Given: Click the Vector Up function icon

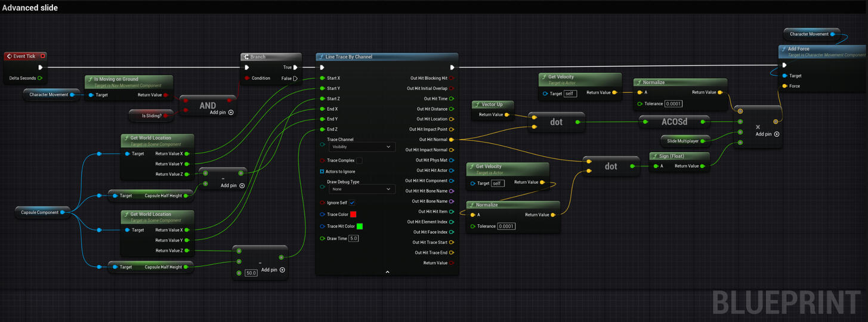Looking at the screenshot, I should pos(476,104).
